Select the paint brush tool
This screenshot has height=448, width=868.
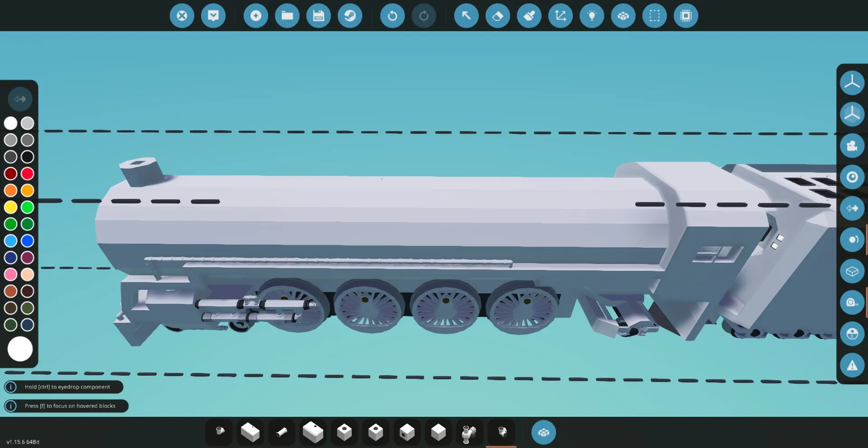tap(529, 16)
